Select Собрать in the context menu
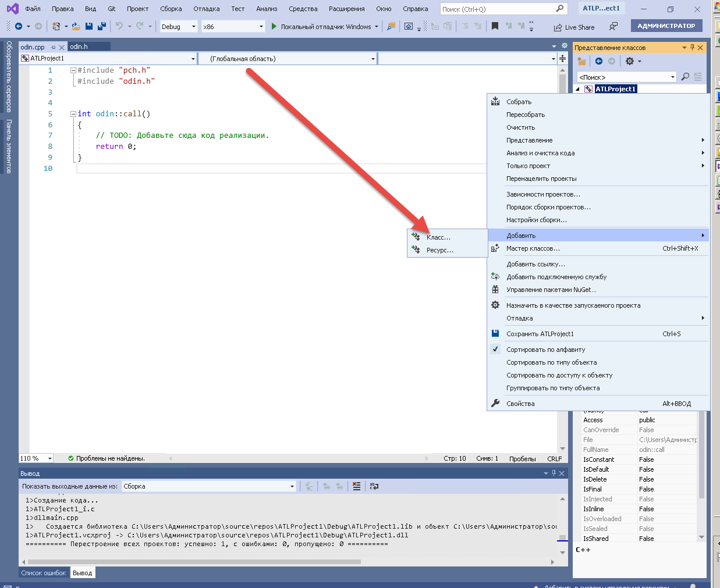 (519, 102)
